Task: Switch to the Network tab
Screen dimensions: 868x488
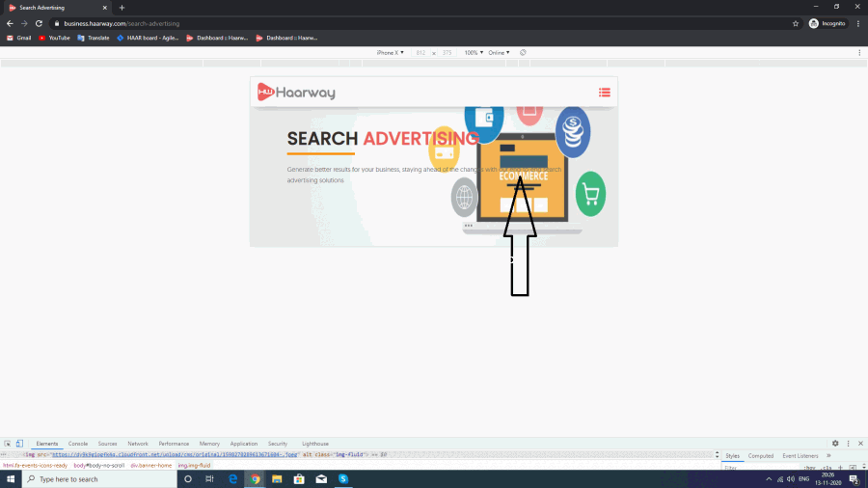Action: click(138, 444)
